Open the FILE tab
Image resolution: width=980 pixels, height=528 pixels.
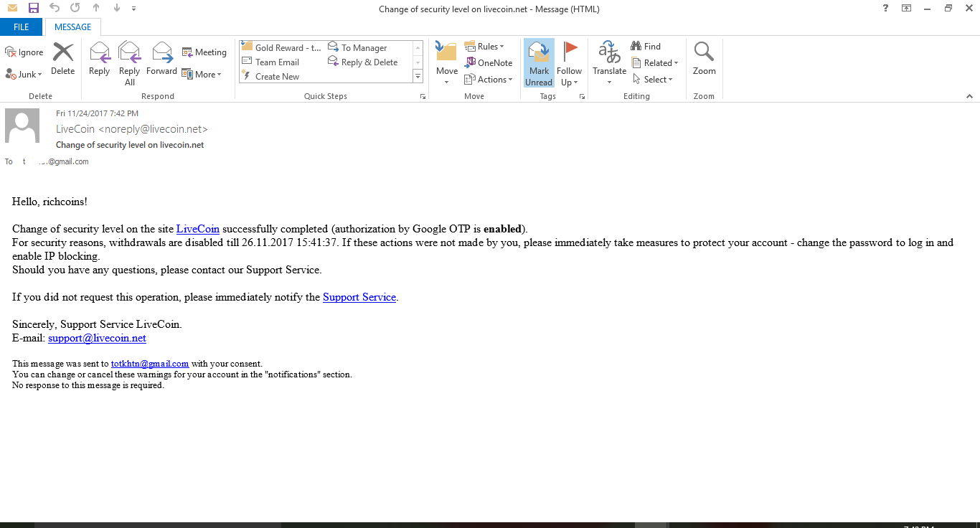click(22, 27)
